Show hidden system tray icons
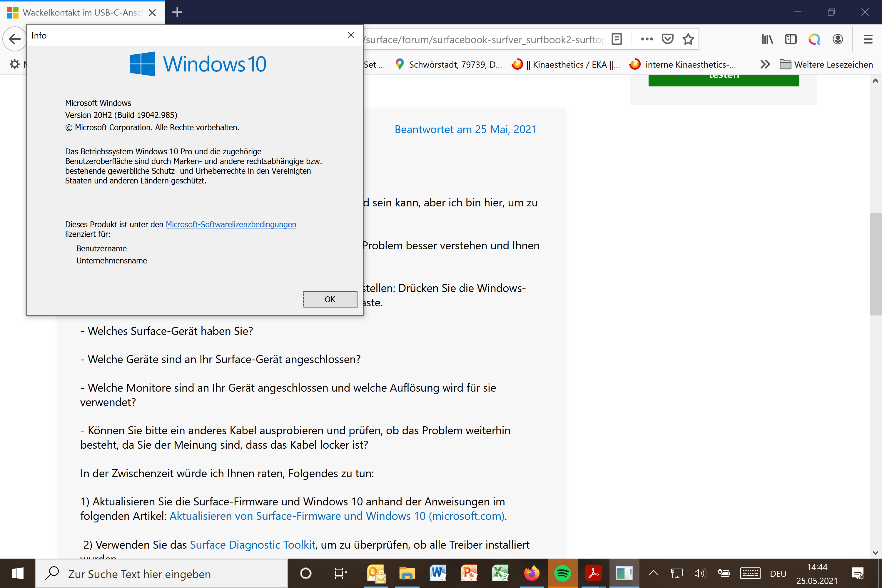 click(653, 573)
